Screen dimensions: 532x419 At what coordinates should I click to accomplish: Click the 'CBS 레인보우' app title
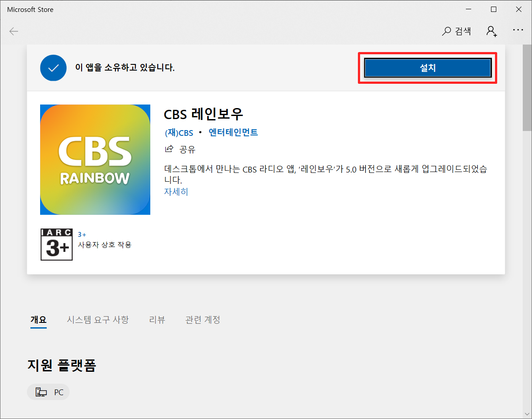pyautogui.click(x=203, y=114)
